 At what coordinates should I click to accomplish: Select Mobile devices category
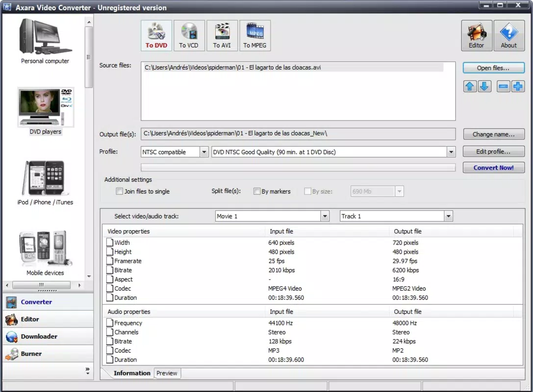[x=45, y=253]
